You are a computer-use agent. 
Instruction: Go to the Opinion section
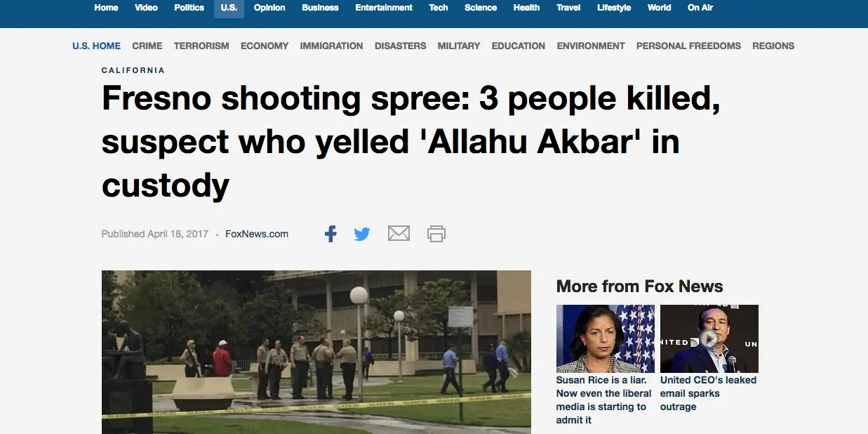[x=269, y=8]
